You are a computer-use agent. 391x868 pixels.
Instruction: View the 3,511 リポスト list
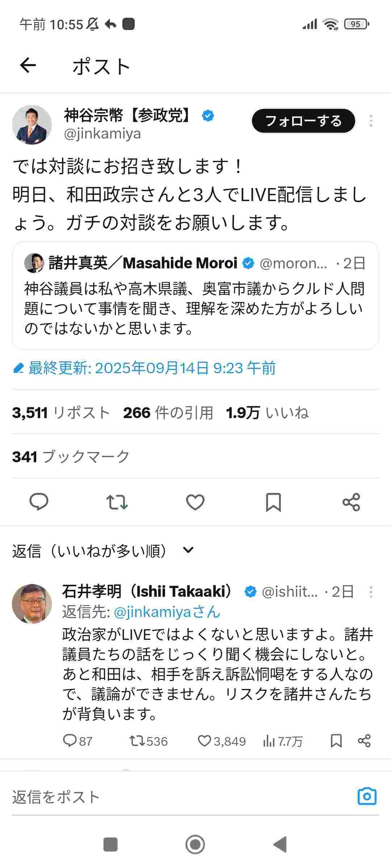click(x=61, y=413)
